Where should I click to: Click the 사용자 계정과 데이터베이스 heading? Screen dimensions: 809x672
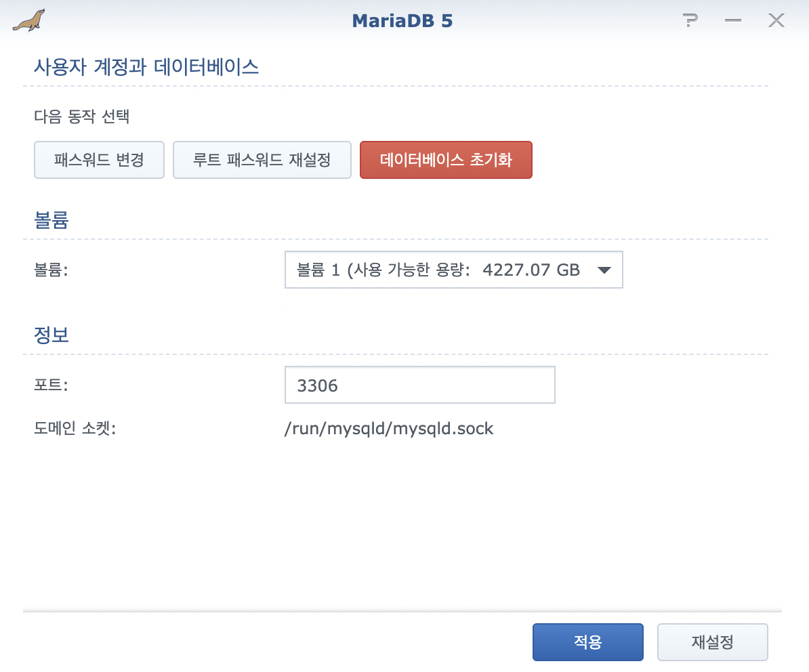[146, 67]
